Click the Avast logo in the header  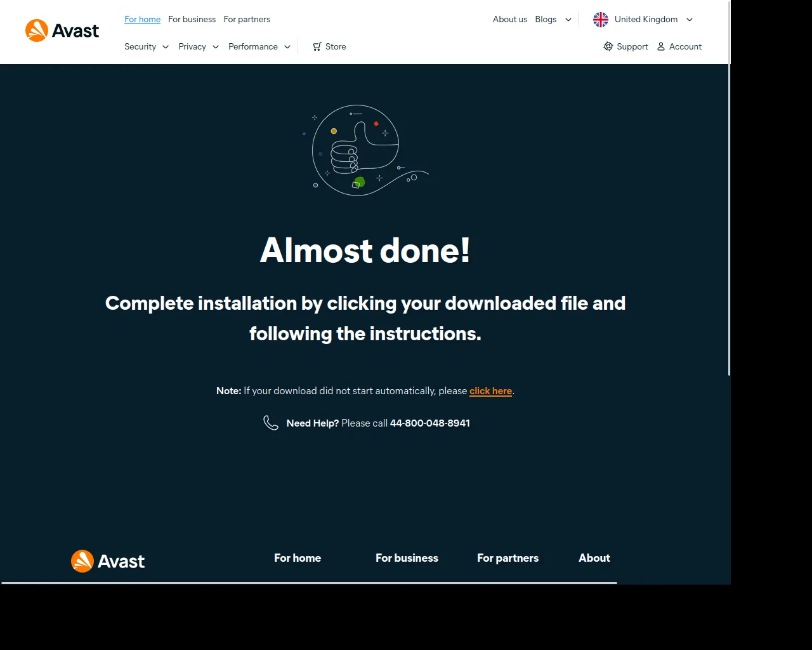(x=62, y=30)
